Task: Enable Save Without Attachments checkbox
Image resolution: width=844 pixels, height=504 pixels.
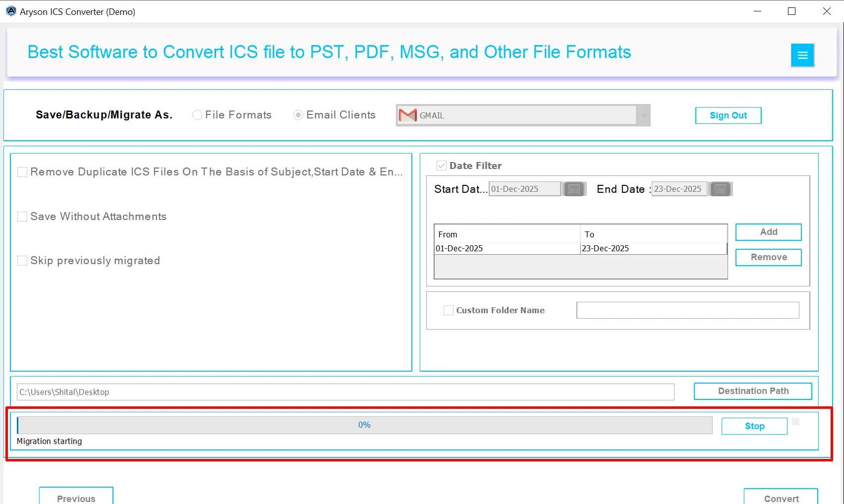Action: [x=22, y=216]
